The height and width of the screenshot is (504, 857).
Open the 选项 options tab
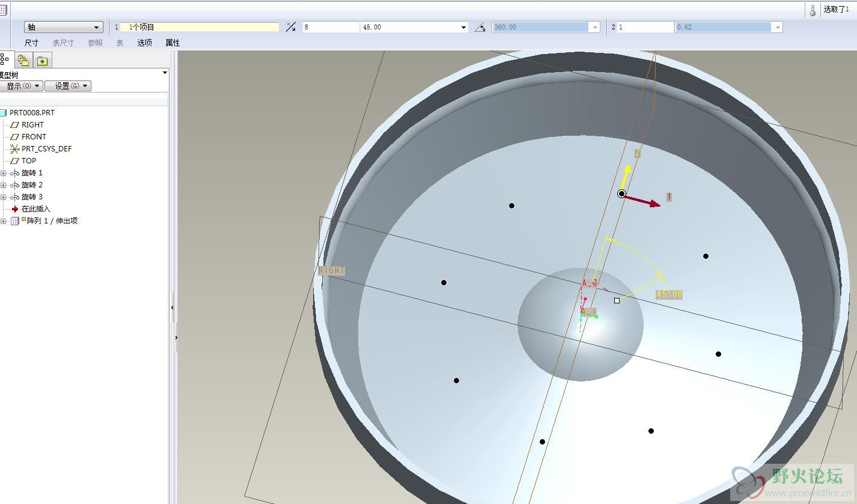pos(144,43)
